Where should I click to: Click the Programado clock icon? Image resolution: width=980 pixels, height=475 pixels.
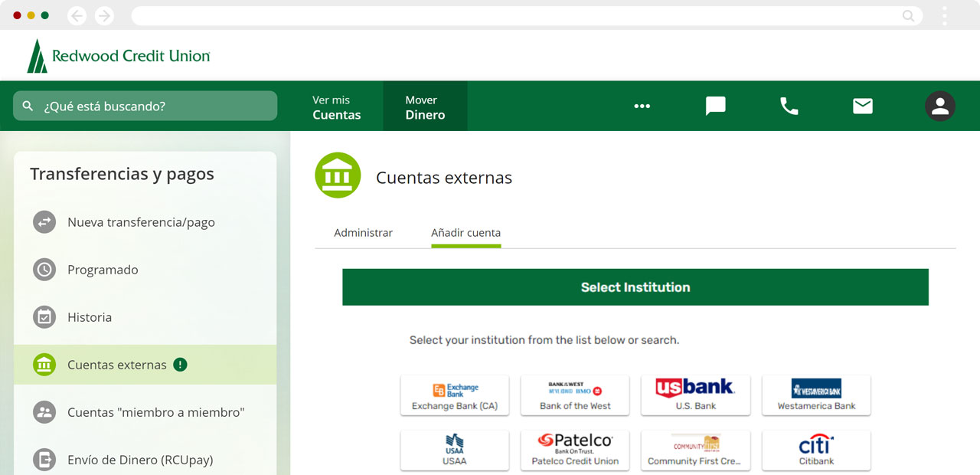click(x=44, y=270)
